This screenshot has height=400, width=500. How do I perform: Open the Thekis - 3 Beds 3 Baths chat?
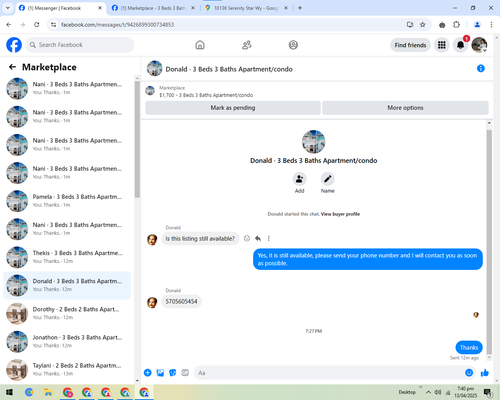(67, 257)
